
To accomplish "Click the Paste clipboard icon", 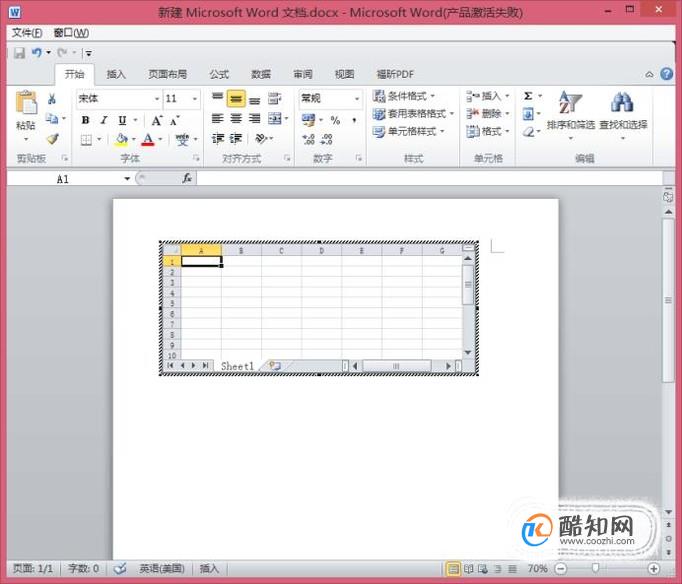I will tap(26, 103).
